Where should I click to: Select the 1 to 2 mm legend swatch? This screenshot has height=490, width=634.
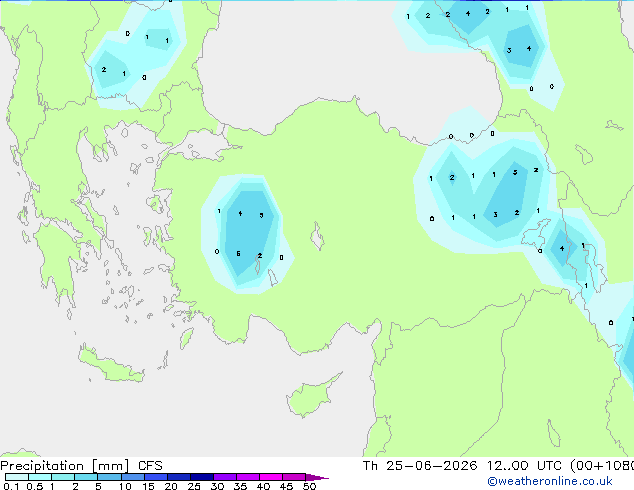pos(63,477)
